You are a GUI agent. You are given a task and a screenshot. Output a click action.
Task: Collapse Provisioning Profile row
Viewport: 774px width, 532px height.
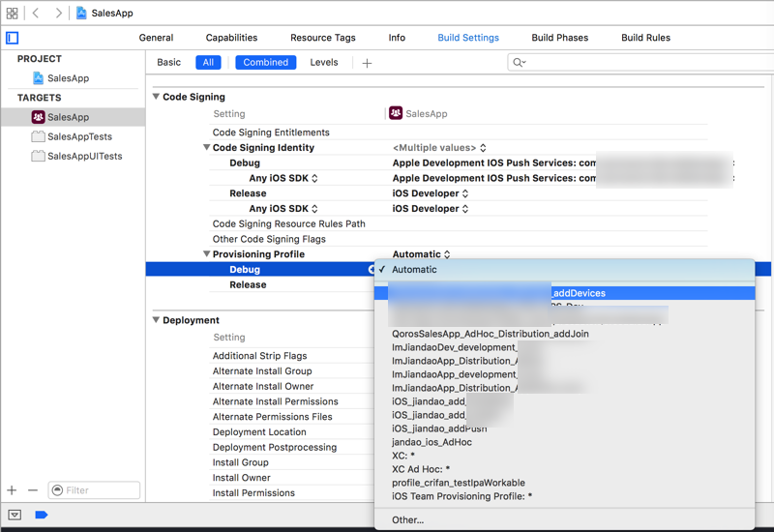pos(206,253)
